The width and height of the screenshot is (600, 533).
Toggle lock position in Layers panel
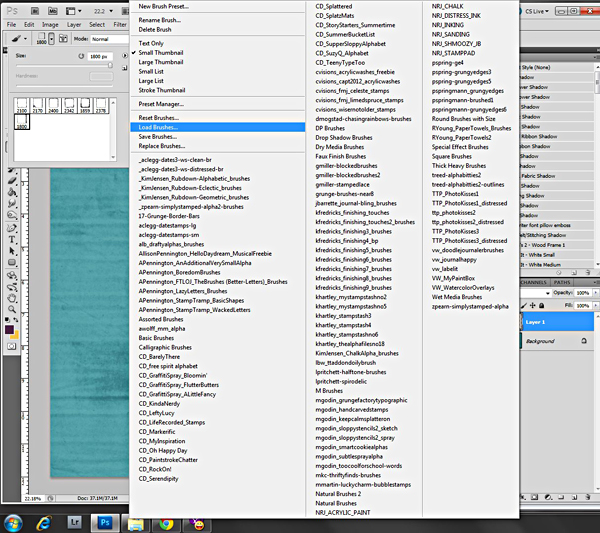pyautogui.click(x=533, y=306)
